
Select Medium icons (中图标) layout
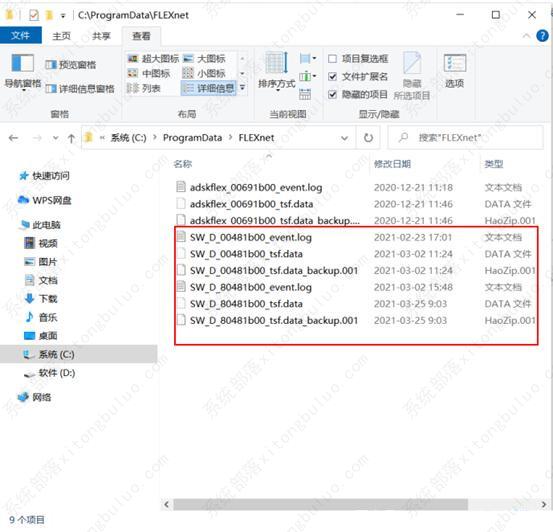click(x=148, y=73)
